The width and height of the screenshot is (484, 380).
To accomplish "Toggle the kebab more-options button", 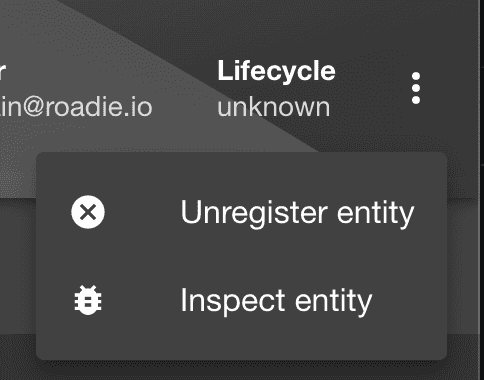I will coord(415,88).
